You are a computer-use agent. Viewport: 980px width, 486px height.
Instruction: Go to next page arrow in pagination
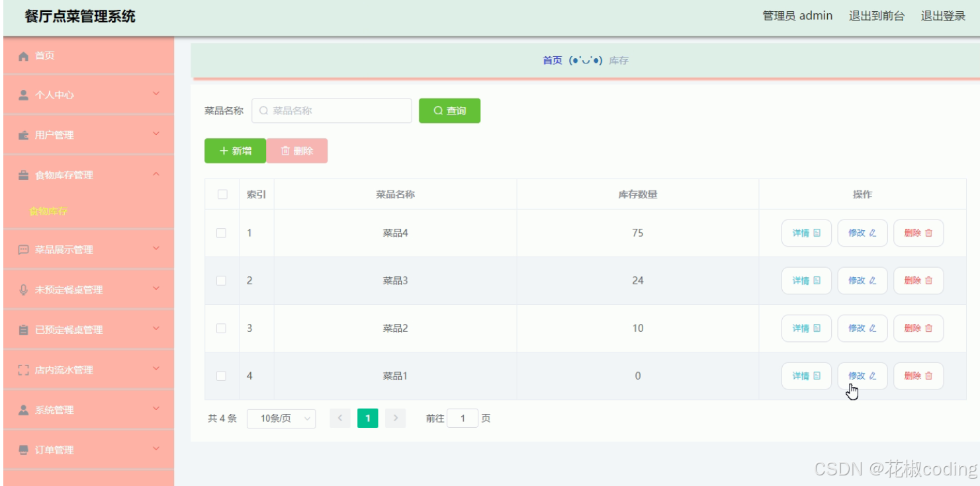tap(395, 418)
